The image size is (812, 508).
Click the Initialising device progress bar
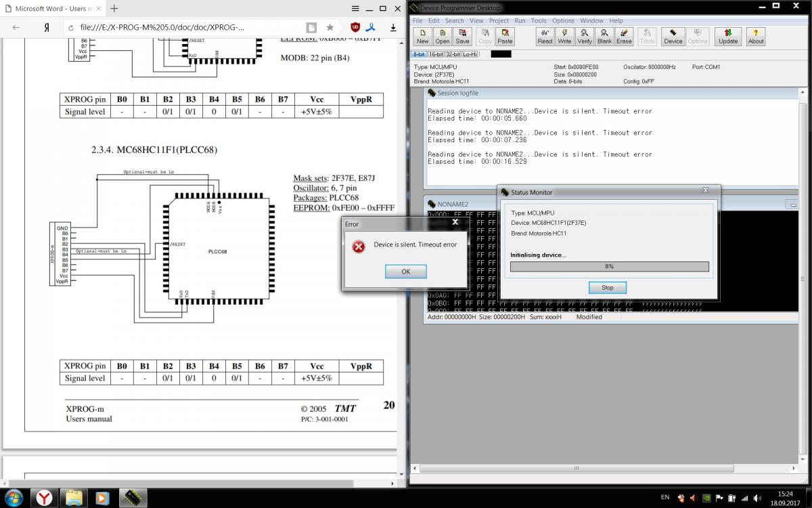(610, 267)
